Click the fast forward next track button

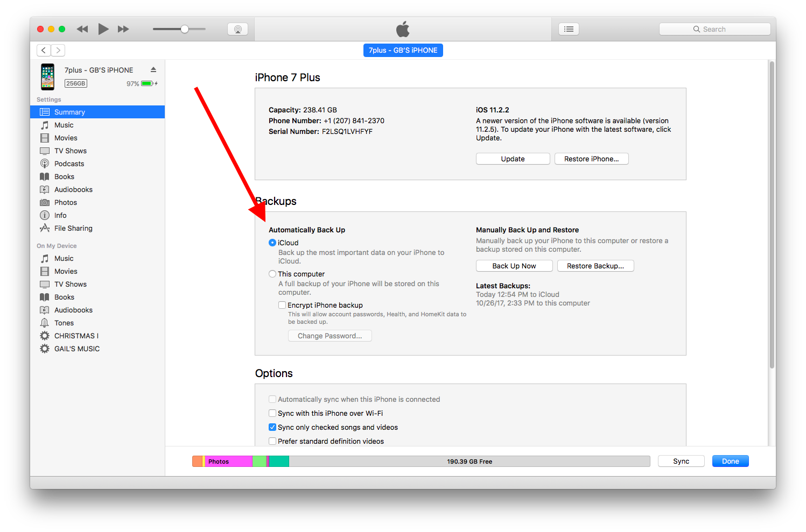click(x=123, y=29)
